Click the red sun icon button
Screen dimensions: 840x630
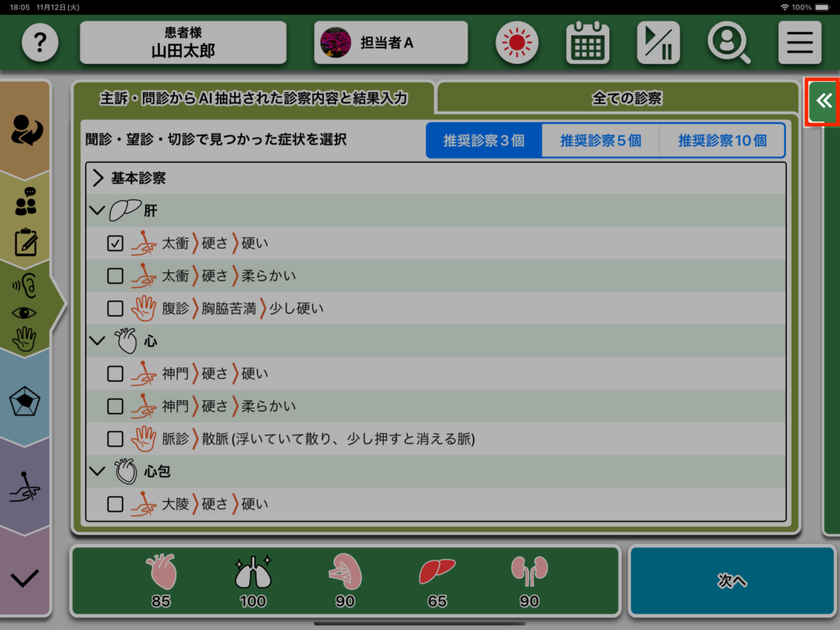[x=517, y=43]
